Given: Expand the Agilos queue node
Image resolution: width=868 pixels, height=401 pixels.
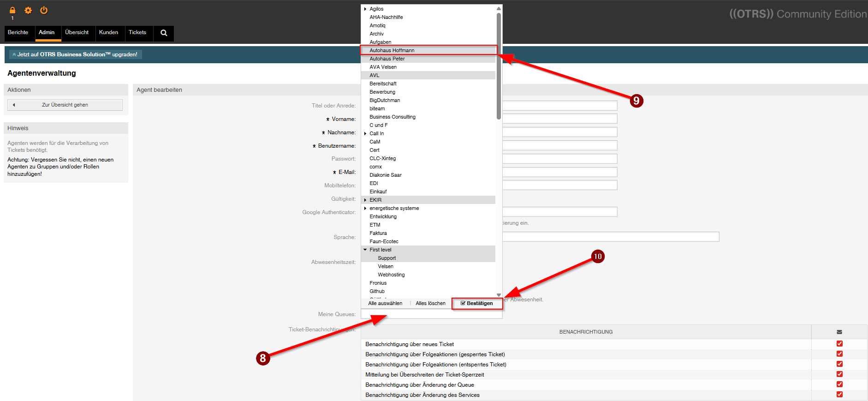Looking at the screenshot, I should (365, 9).
